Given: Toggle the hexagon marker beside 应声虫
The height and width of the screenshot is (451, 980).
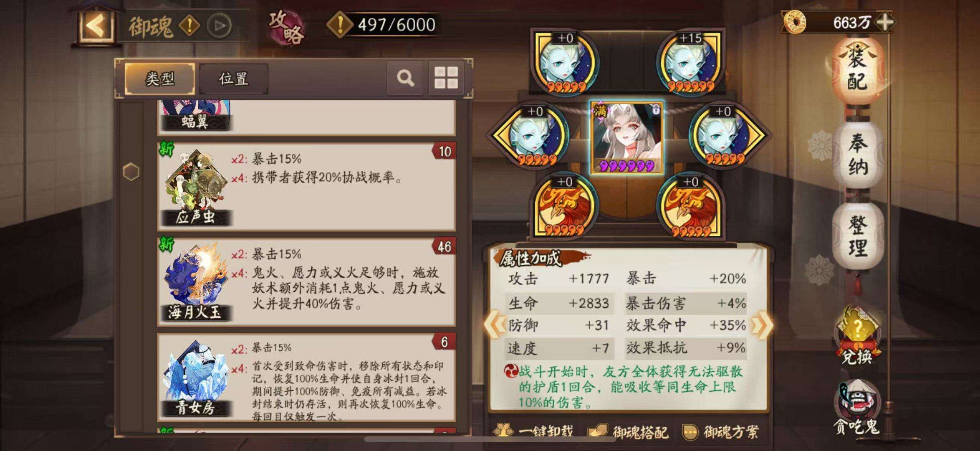Looking at the screenshot, I should click(x=131, y=172).
